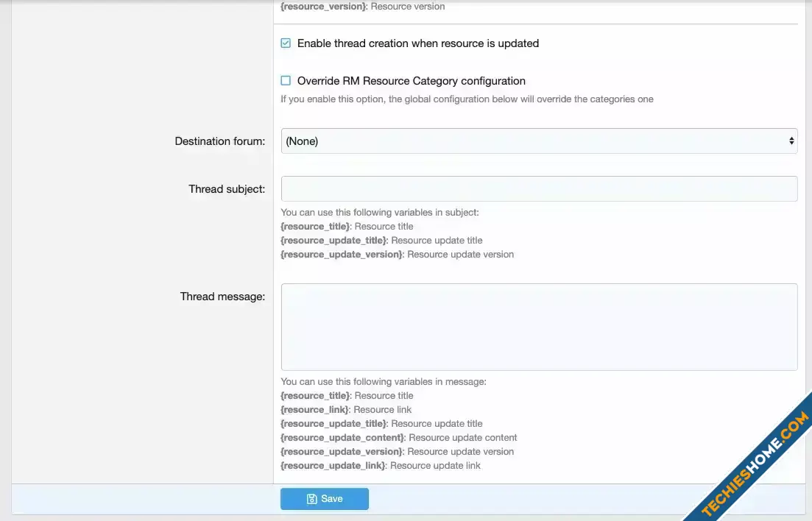Tick the Override RM Resource Category checkbox
The width and height of the screenshot is (812, 521).
(286, 81)
